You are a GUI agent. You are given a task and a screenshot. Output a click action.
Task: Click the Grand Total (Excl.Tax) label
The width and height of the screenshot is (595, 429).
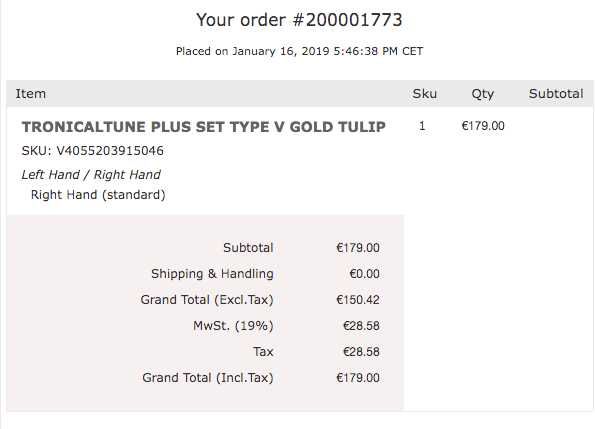point(207,300)
